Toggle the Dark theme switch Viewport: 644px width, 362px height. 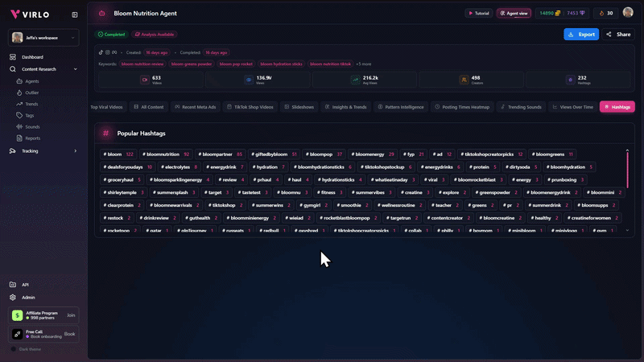(13, 349)
